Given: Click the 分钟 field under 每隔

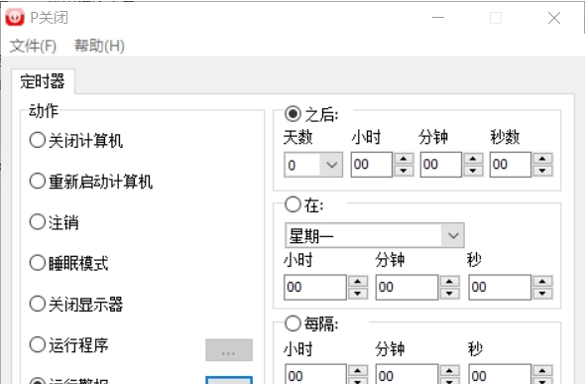Looking at the screenshot, I should (x=407, y=374).
